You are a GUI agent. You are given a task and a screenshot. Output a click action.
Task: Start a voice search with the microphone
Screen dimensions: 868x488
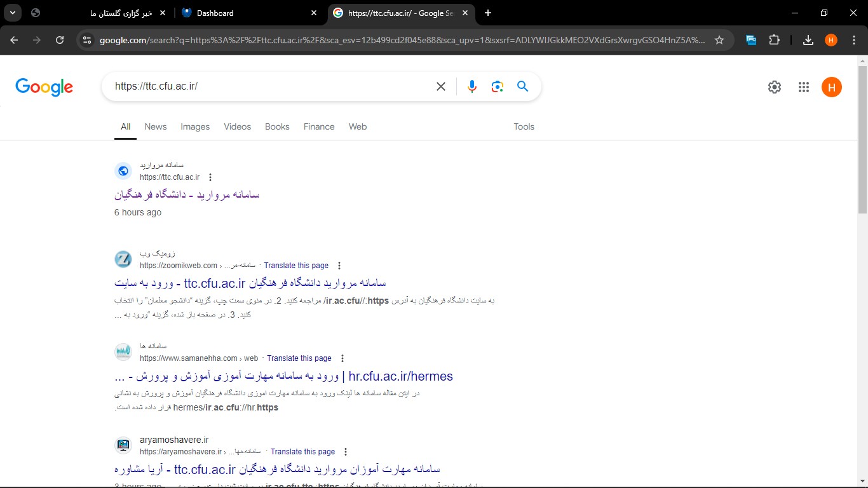(471, 86)
